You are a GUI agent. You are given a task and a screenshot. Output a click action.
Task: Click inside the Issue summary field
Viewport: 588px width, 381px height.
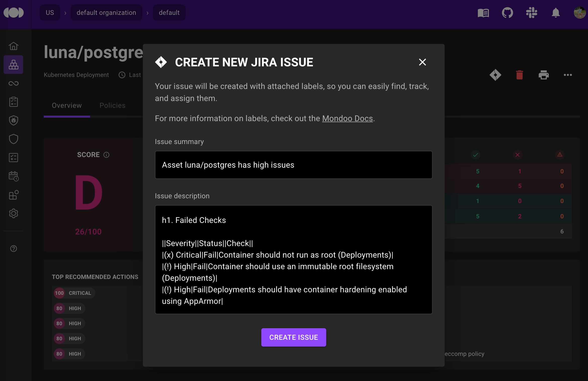[x=293, y=165]
